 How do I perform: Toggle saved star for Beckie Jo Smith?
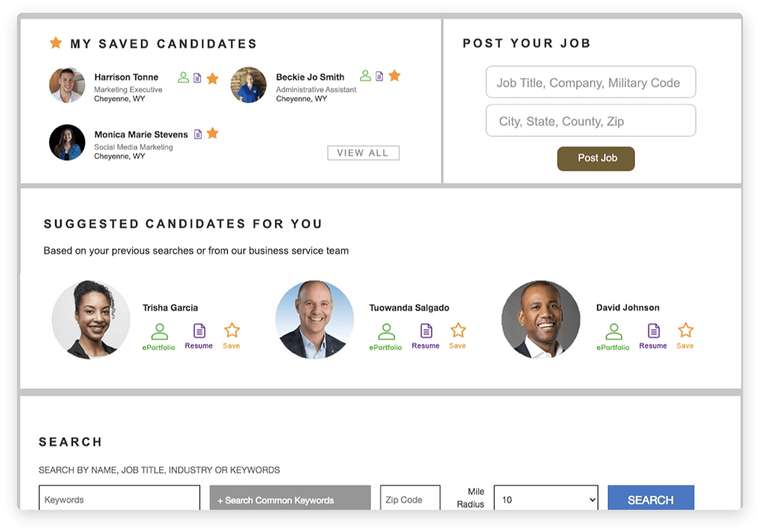[394, 76]
